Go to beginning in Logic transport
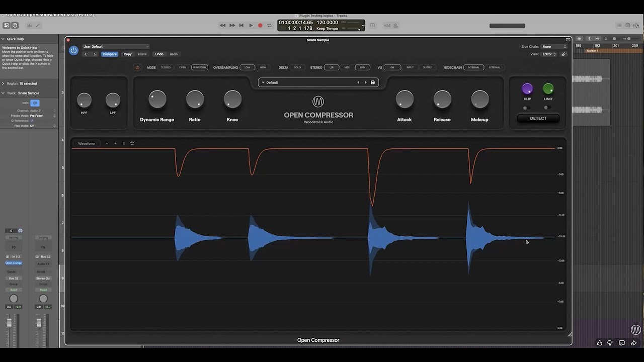Screen dimensions: 644x362 tap(241, 25)
